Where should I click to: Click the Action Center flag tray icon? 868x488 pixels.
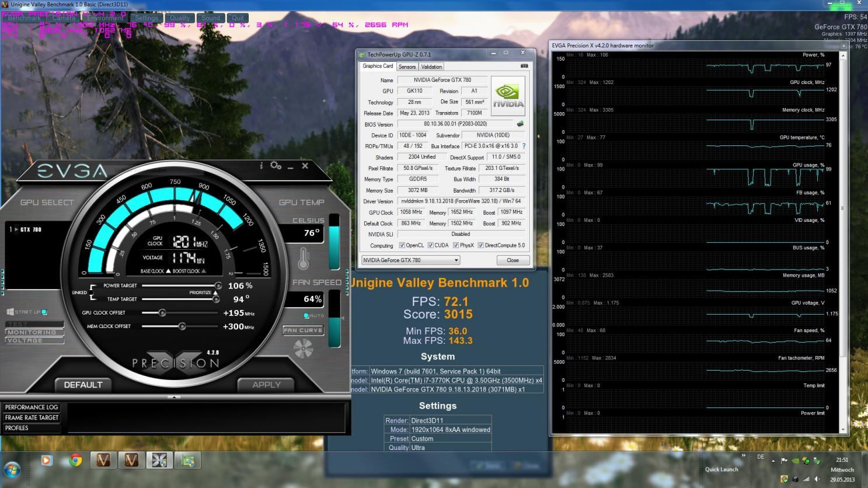785,461
